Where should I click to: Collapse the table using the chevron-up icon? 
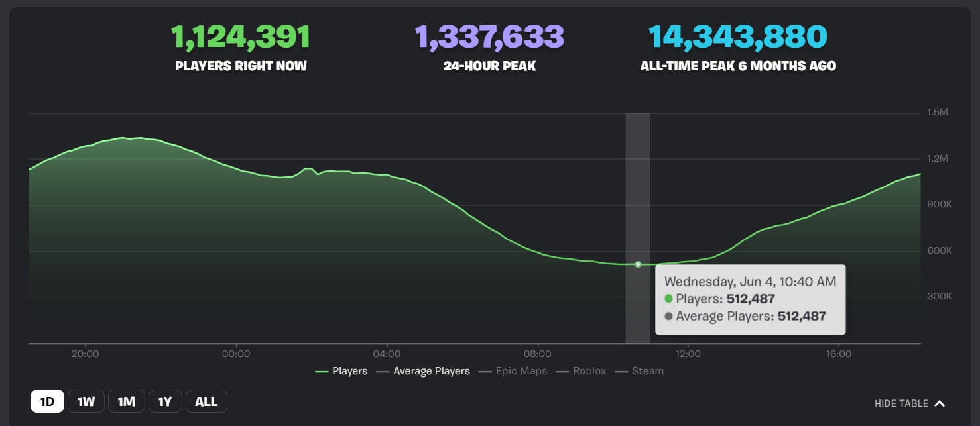(x=939, y=403)
